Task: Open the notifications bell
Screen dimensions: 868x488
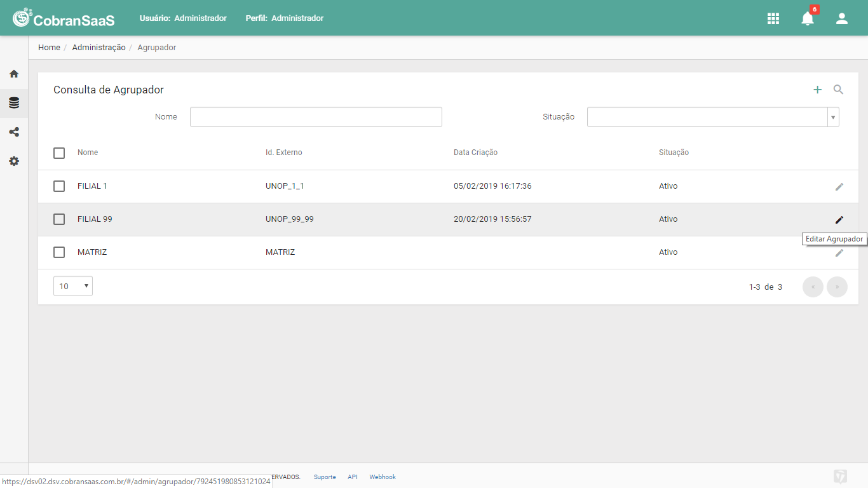Action: [808, 18]
